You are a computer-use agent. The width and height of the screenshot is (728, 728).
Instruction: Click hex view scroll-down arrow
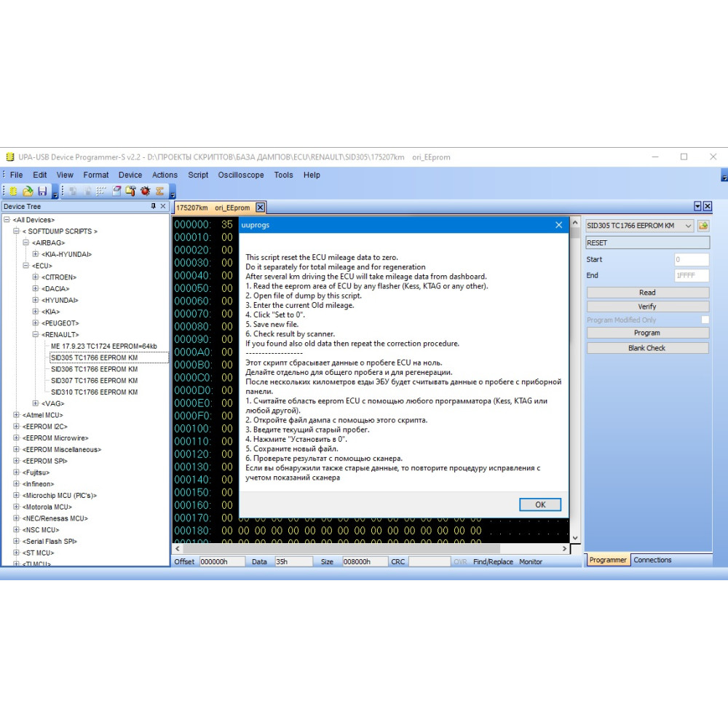[x=575, y=538]
